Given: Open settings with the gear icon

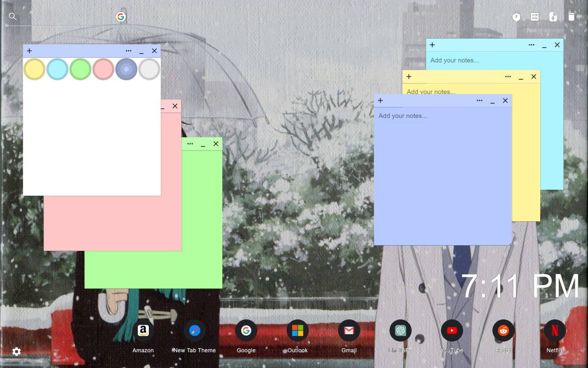Looking at the screenshot, I should [x=17, y=352].
